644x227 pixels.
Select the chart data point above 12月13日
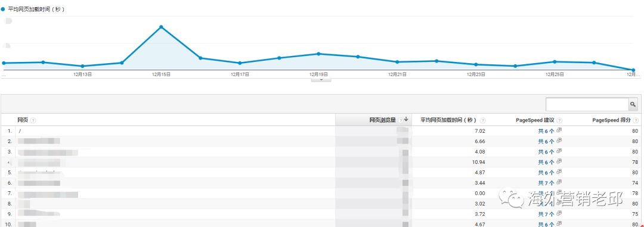pyautogui.click(x=82, y=66)
